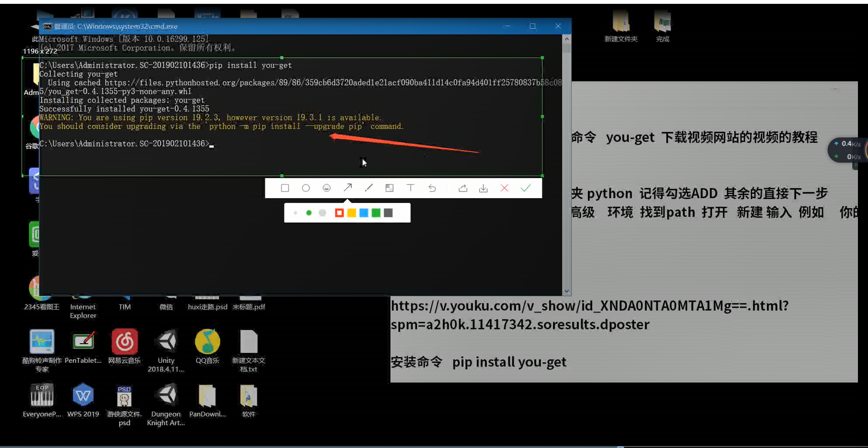The image size is (868, 448).
Task: Click the 'pip install you-get' text in document
Action: (509, 362)
